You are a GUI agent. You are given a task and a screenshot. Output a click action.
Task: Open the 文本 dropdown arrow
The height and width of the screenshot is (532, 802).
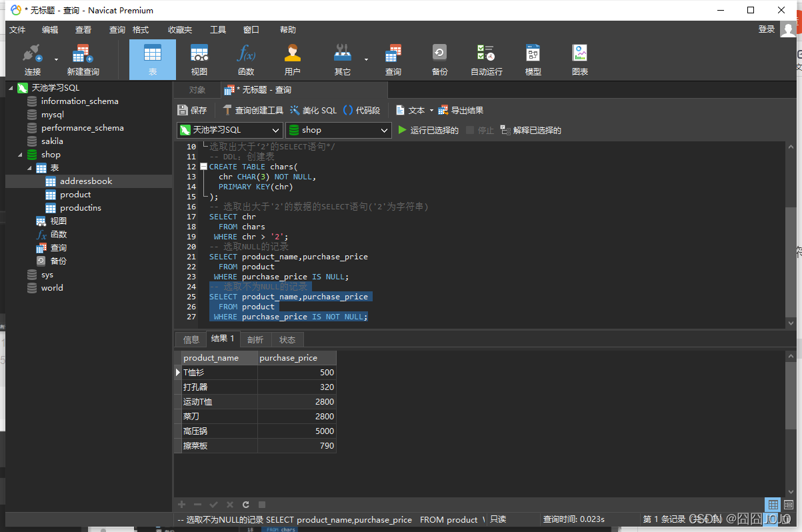pyautogui.click(x=431, y=111)
